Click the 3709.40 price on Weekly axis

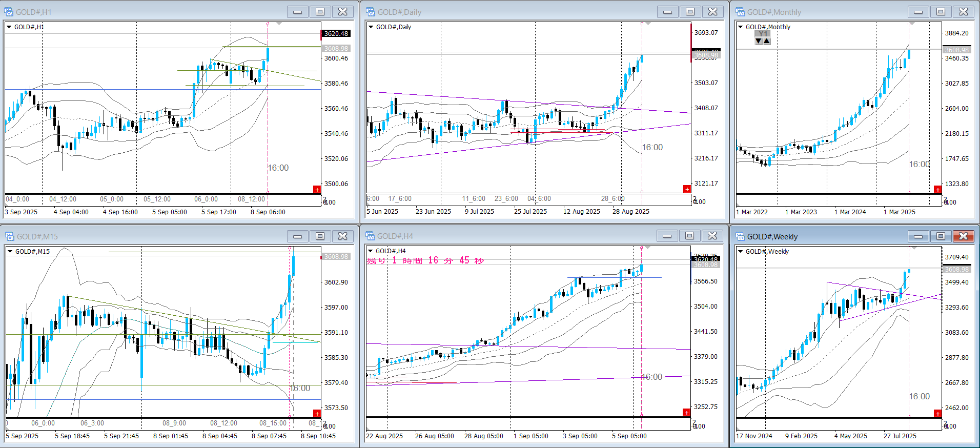(957, 257)
